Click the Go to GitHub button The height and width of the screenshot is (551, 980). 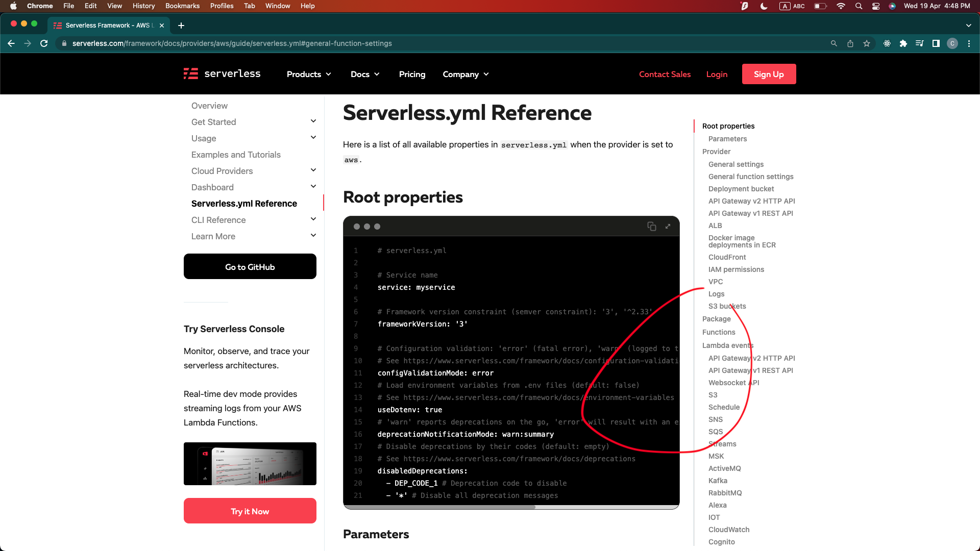[250, 266]
